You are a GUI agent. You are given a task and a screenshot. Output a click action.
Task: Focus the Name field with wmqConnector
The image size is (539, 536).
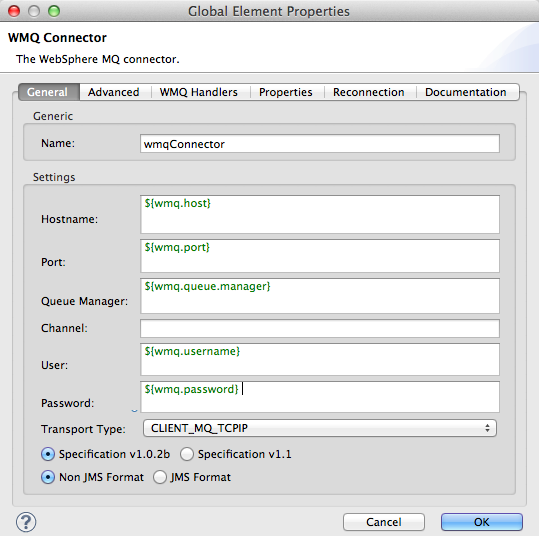tap(320, 144)
